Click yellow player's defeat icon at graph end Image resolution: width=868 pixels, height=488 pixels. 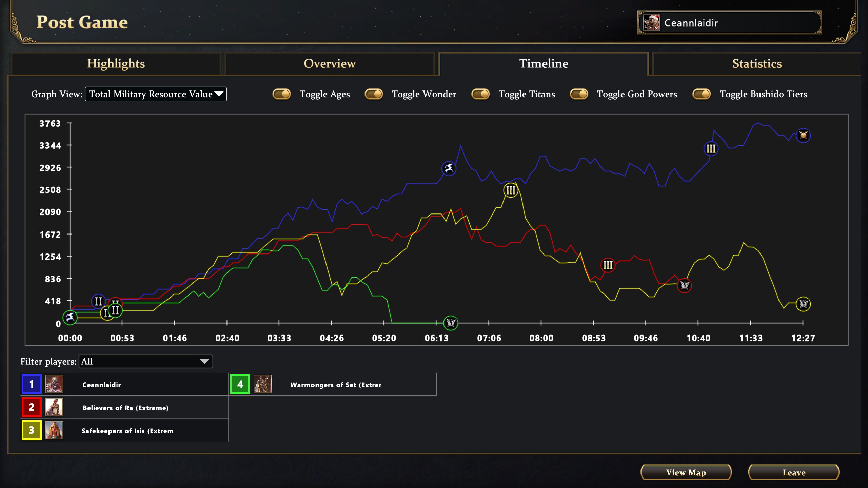[803, 304]
